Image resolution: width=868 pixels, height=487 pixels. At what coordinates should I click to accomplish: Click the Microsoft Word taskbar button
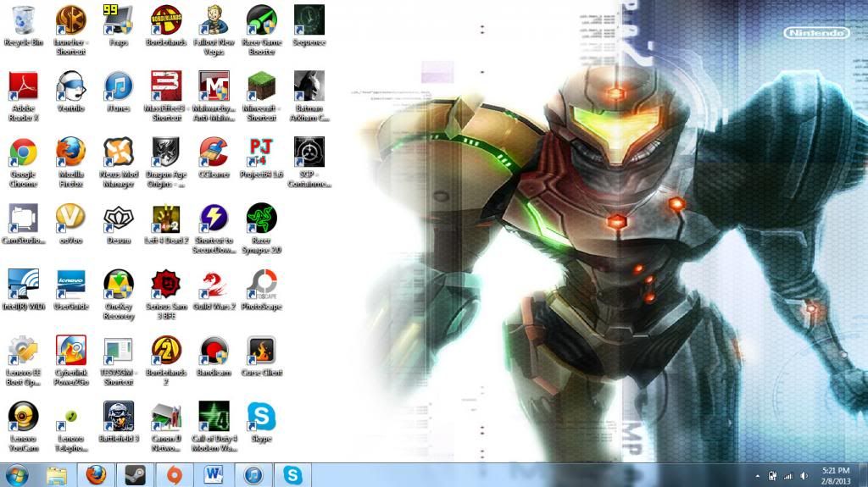click(x=214, y=475)
